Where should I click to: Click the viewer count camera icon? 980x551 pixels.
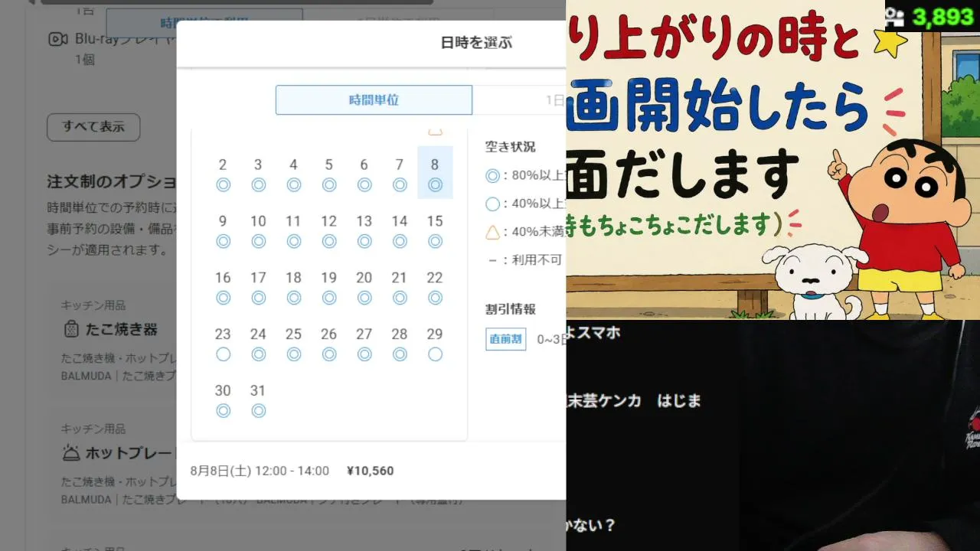pos(894,16)
